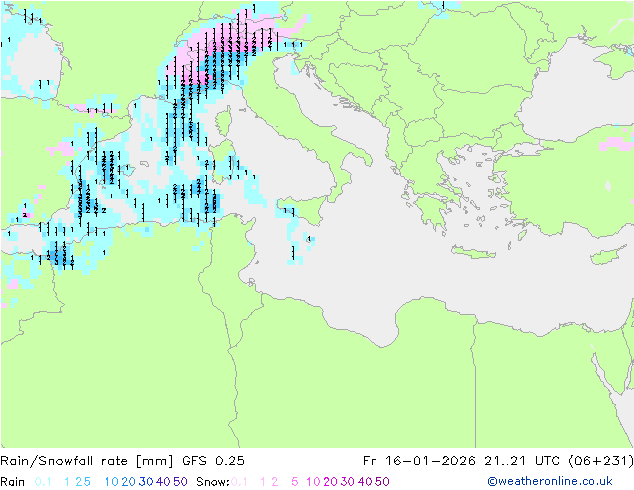634x490 pixels.
Task: Click the '21..21 UTC' time label
Action: 521,461
